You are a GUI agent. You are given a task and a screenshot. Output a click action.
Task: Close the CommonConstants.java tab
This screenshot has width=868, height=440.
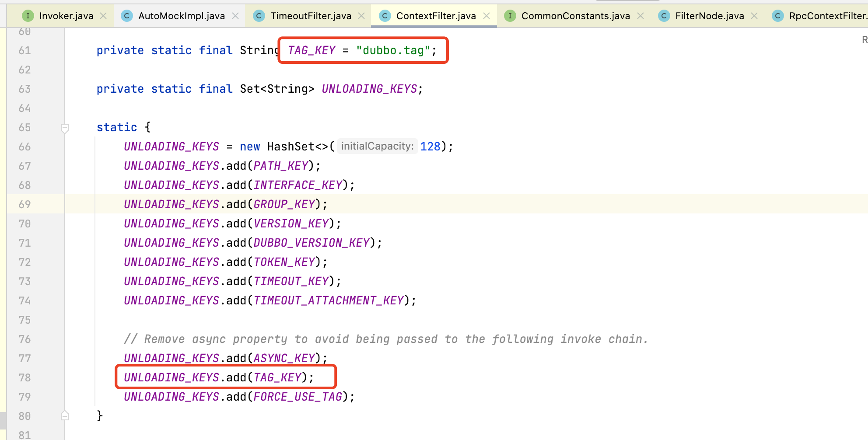[640, 16]
